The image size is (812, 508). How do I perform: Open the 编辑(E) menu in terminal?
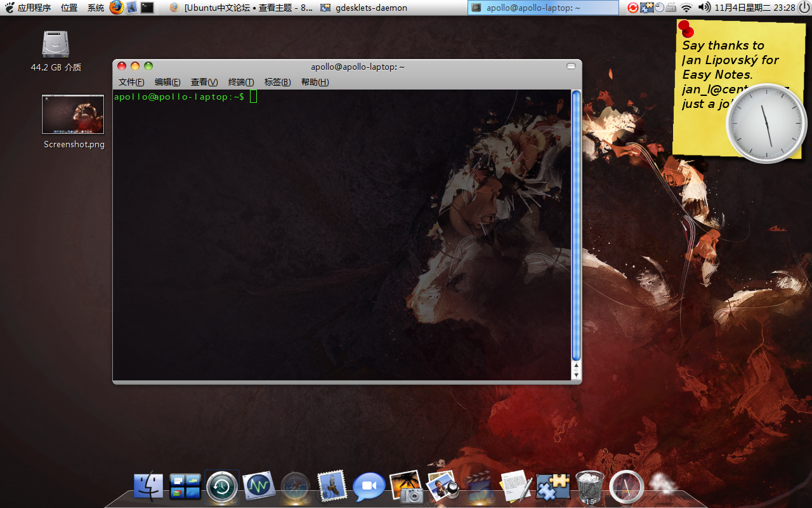tap(167, 82)
